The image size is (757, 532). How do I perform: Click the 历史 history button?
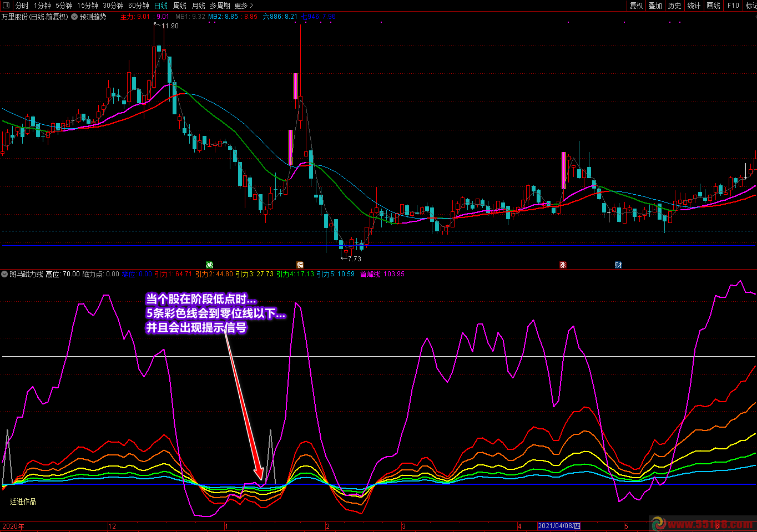coord(674,6)
